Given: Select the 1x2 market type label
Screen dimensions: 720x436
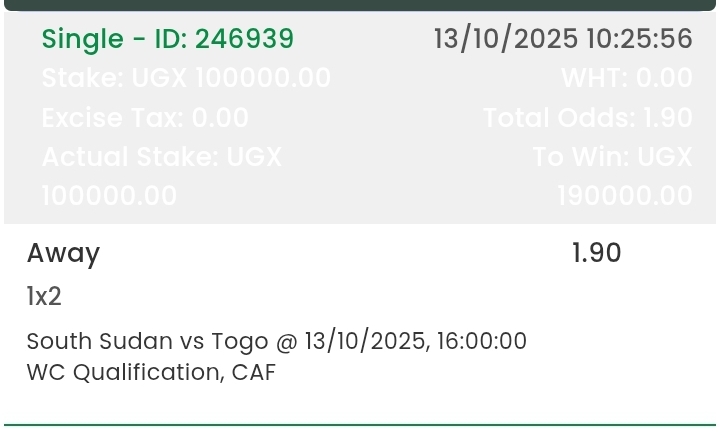Looking at the screenshot, I should pos(44,296).
